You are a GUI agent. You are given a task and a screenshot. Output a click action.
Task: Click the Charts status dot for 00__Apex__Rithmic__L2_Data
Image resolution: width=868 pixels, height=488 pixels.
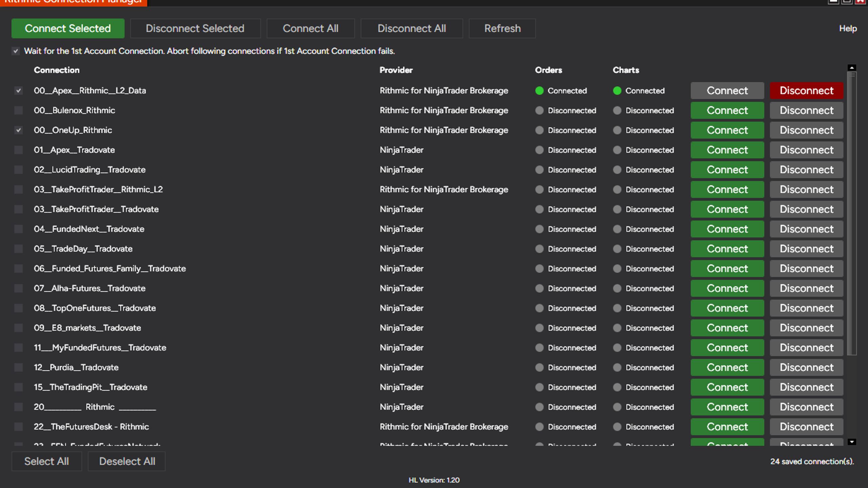pyautogui.click(x=617, y=91)
